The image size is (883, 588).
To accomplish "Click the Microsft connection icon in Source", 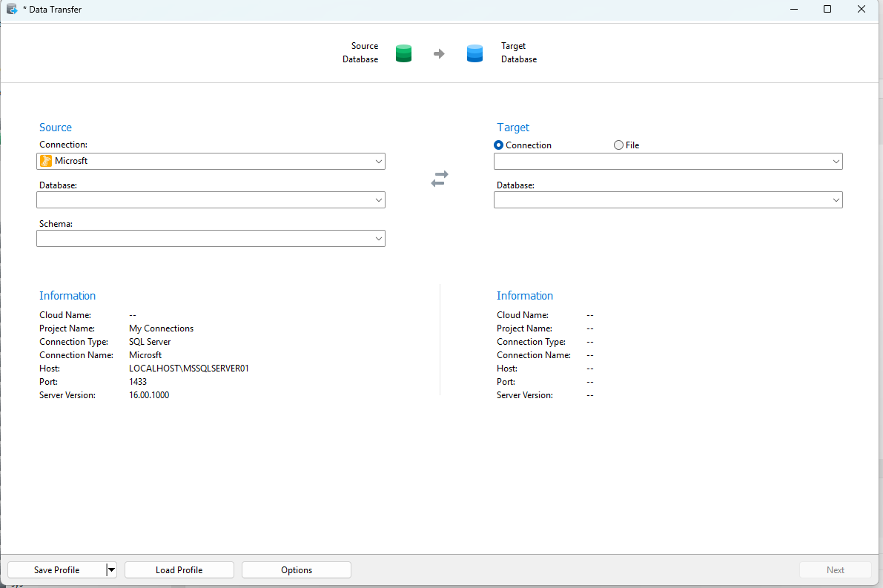I will (46, 161).
